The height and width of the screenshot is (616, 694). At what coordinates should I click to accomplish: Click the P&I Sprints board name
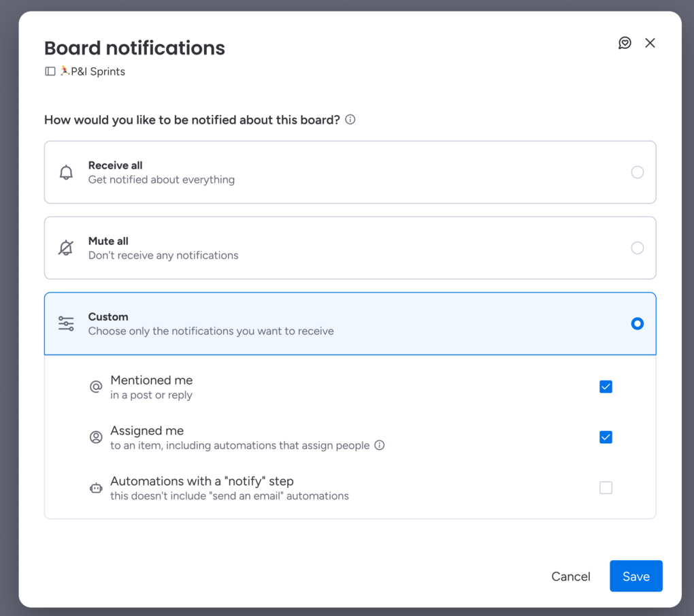[97, 71]
